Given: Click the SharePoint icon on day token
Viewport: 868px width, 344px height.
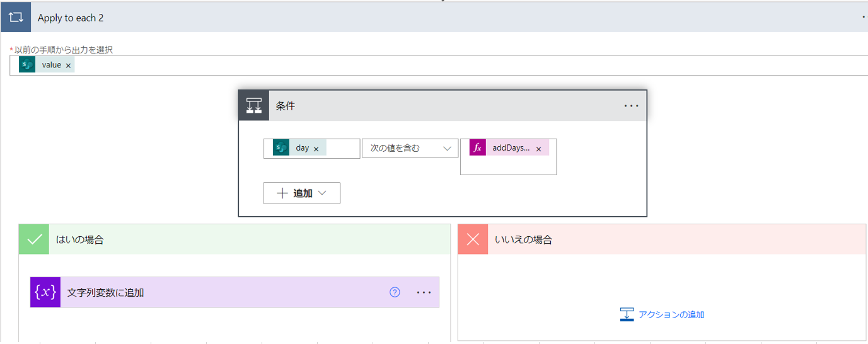Looking at the screenshot, I should pos(281,148).
